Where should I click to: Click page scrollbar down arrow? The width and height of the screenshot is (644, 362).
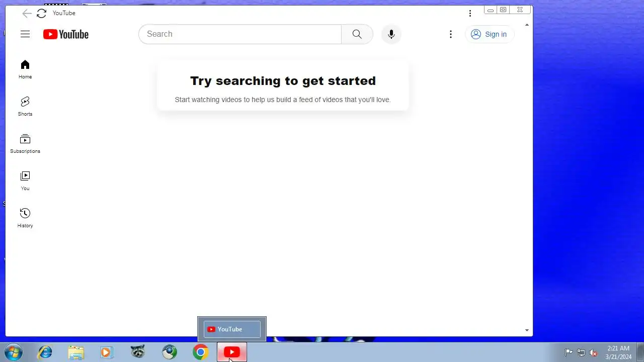[x=527, y=330]
